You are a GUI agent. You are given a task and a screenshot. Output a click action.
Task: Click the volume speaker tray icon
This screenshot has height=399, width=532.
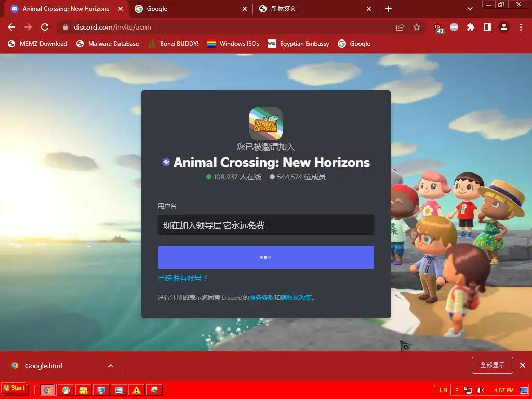481,390
